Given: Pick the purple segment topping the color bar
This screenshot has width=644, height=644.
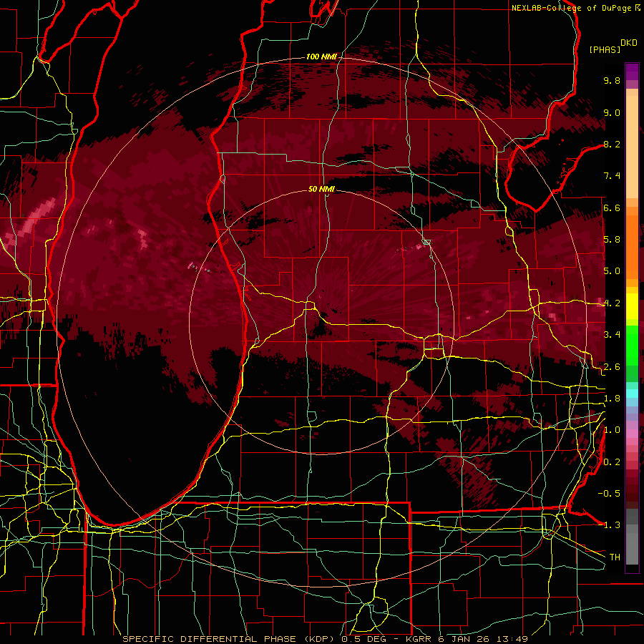Looking at the screenshot, I should [x=632, y=72].
